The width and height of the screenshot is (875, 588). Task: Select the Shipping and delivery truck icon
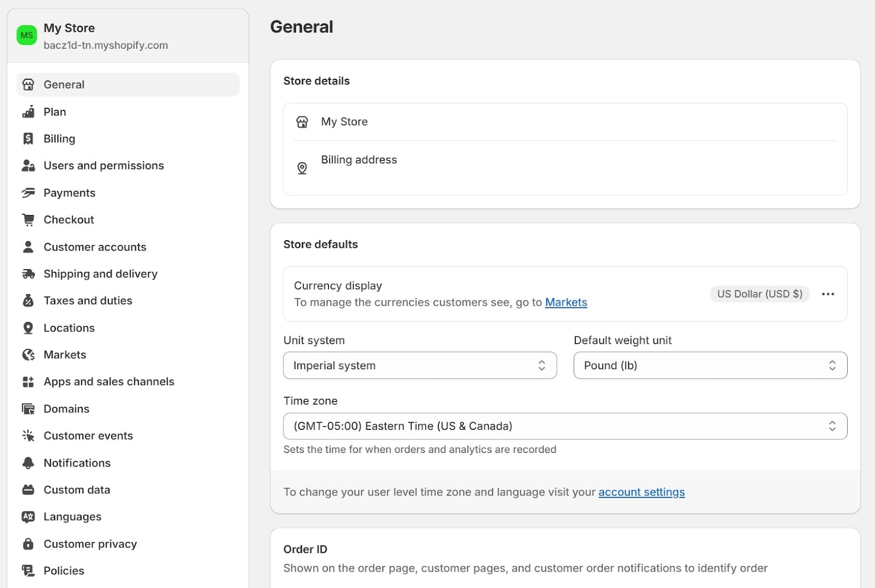click(28, 273)
